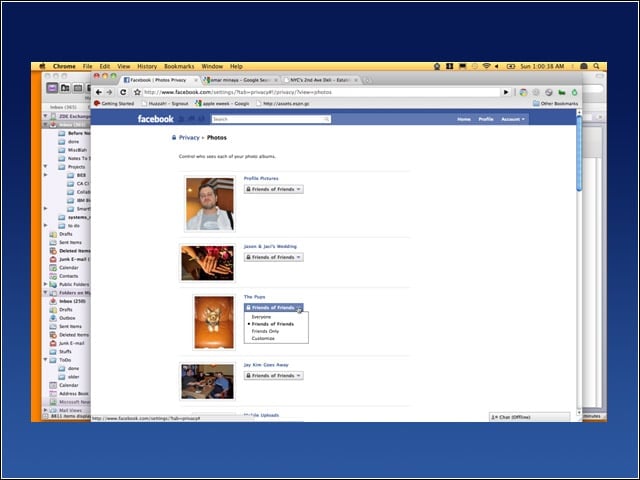Click the Go arrow at the address bar end
Screen dimensions: 640x480
tap(506, 92)
